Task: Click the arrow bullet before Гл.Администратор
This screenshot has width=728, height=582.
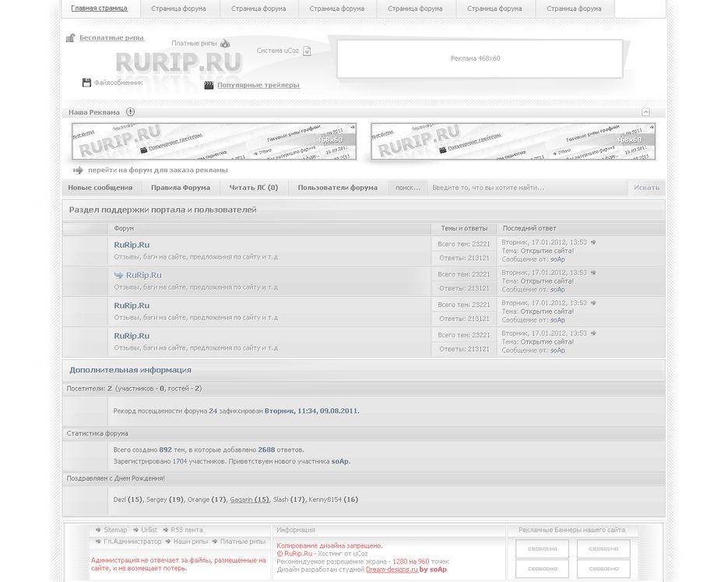Action: coord(98,541)
